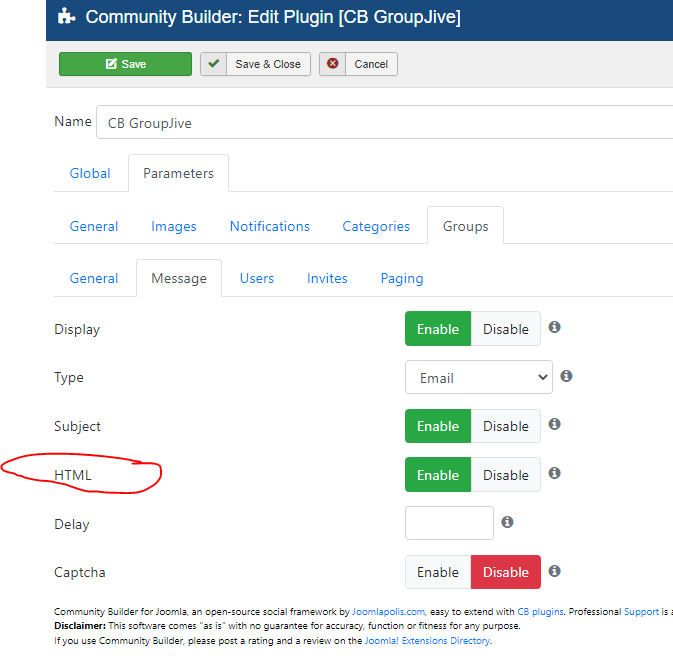This screenshot has width=673, height=661.
Task: Click the HTML setting label
Action: point(73,475)
